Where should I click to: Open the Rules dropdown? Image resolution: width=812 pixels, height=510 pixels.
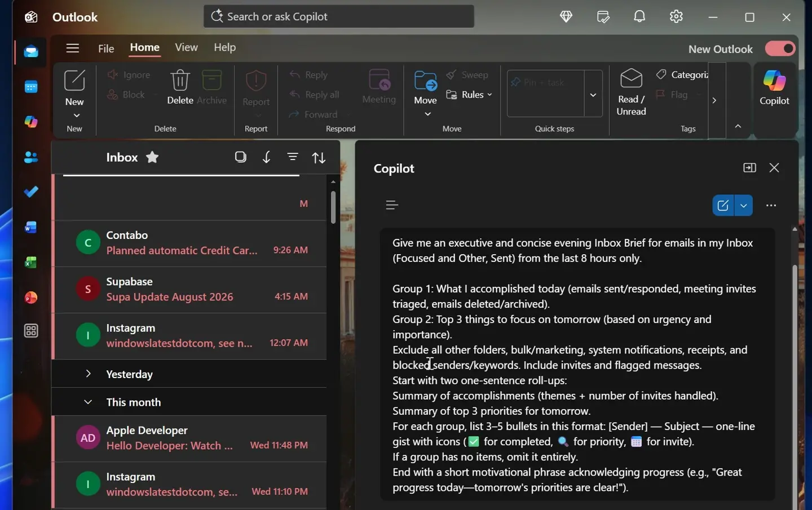tap(469, 95)
